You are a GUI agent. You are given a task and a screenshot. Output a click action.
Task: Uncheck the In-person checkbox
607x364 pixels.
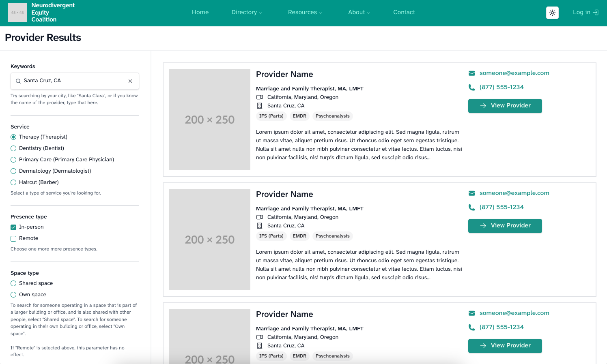pyautogui.click(x=13, y=227)
